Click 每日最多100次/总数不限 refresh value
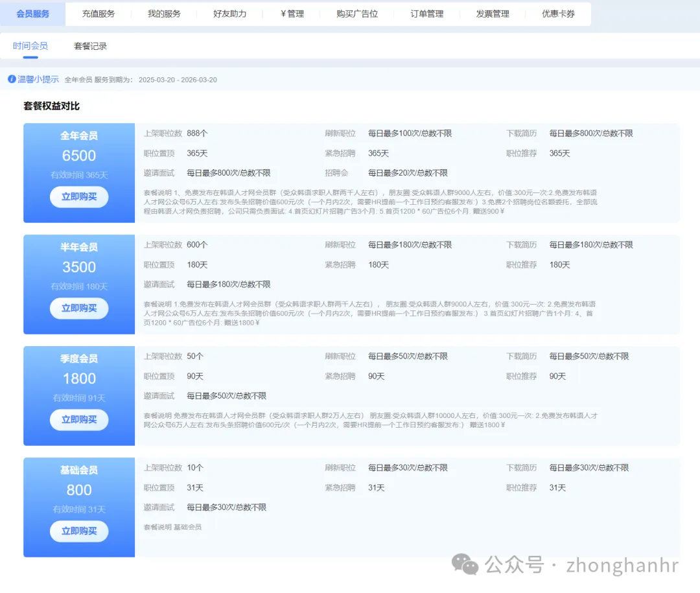Screen dimensions: 700x593 click(x=410, y=134)
